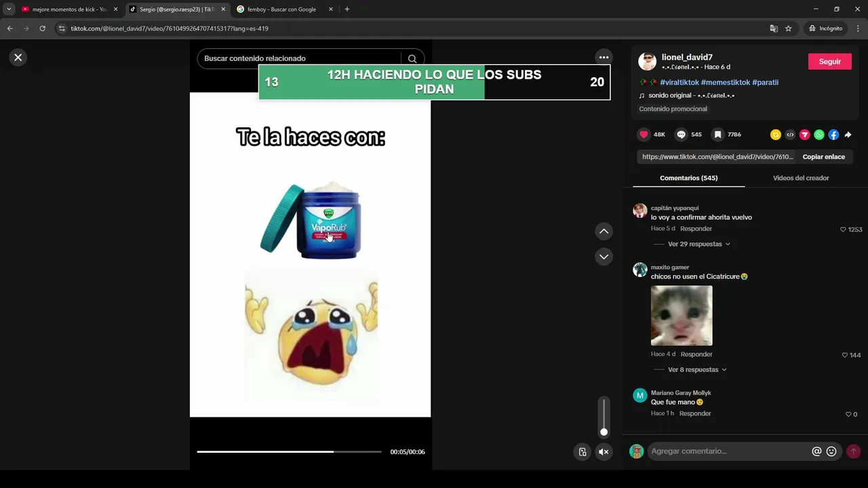This screenshot has height=488, width=868.
Task: Open the Incógnito indicator
Action: pyautogui.click(x=826, y=28)
